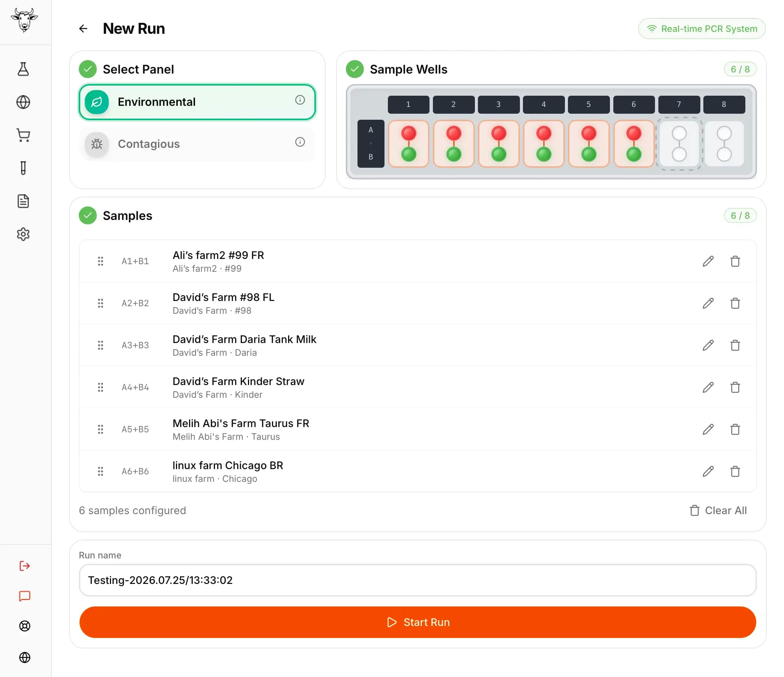
Task: Click the red logout icon
Action: coord(25,566)
